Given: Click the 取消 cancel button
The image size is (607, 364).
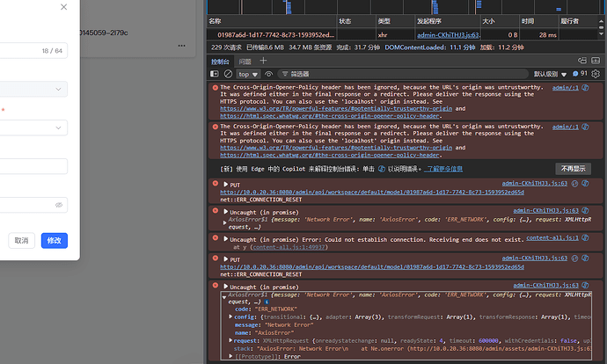Looking at the screenshot, I should (x=22, y=241).
